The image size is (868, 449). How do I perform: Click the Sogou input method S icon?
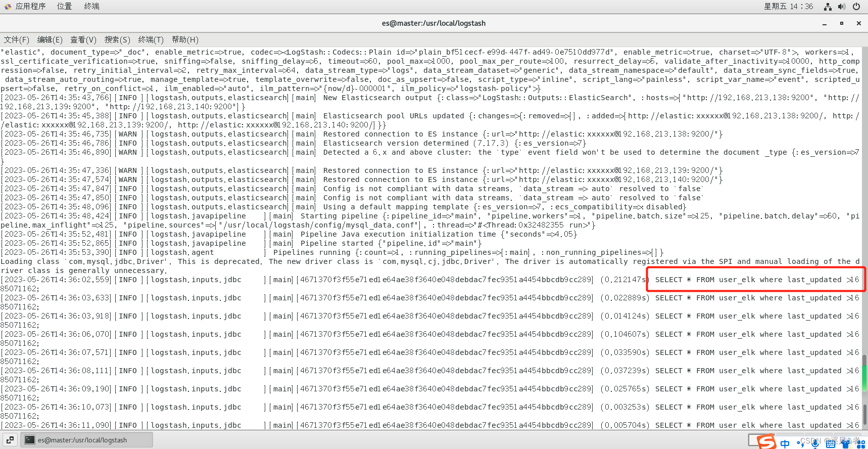coord(766,441)
